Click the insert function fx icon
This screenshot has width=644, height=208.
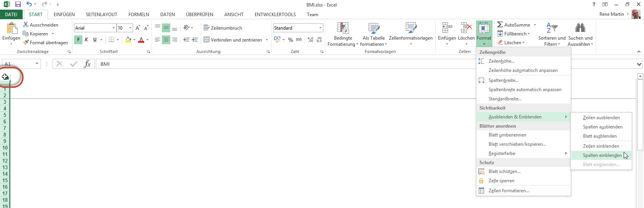point(87,64)
